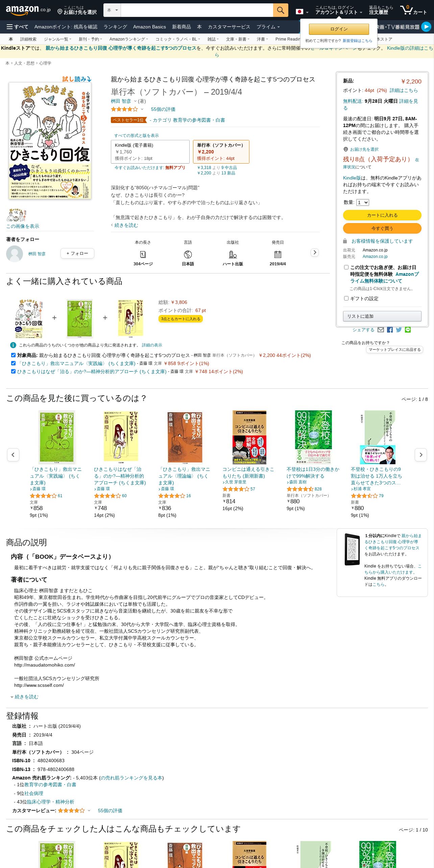Share via the green LINE icon

pyautogui.click(x=408, y=330)
